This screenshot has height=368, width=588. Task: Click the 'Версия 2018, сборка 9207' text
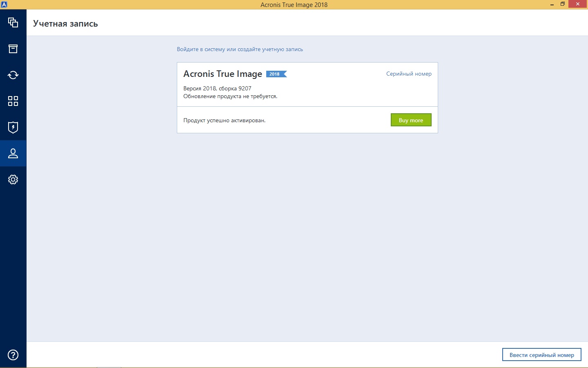click(217, 88)
